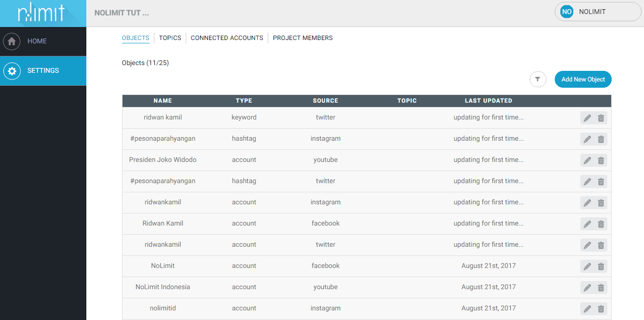The width and height of the screenshot is (644, 320).
Task: Click the 'Ridwan Kamil' facebook name cell
Action: tap(163, 224)
